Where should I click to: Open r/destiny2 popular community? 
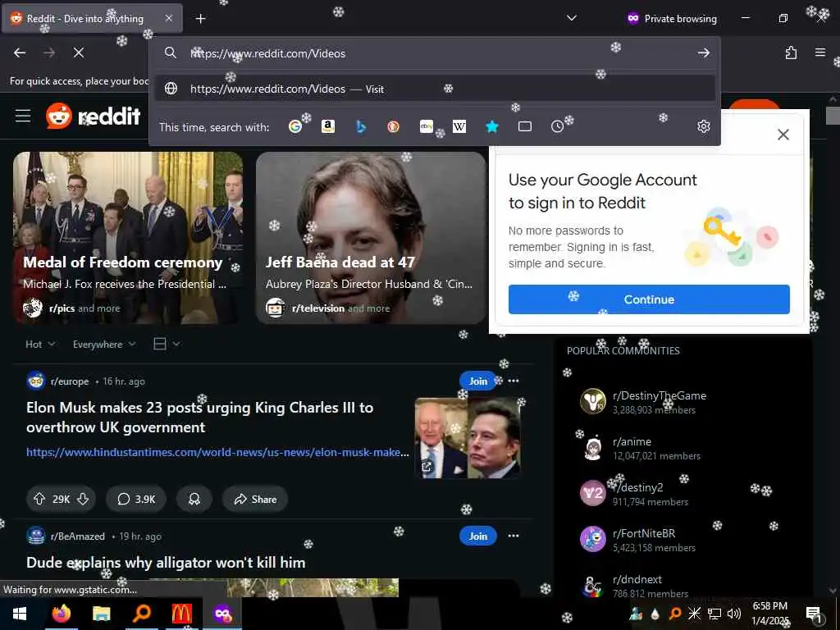pyautogui.click(x=638, y=487)
